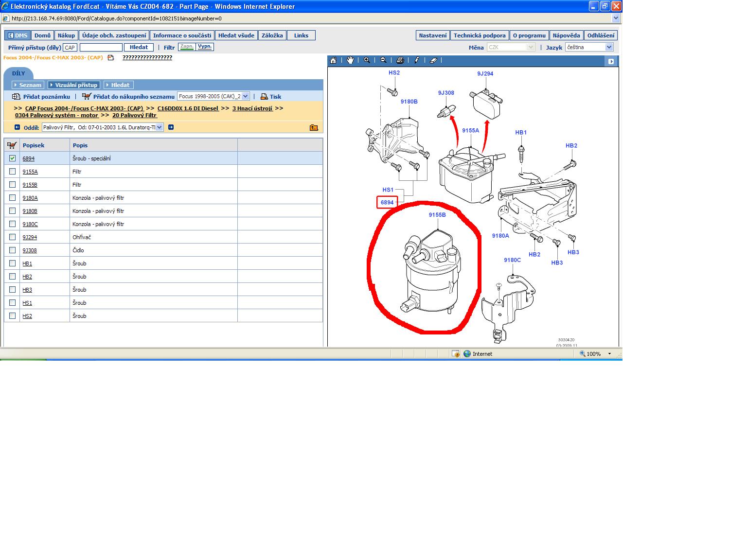
Task: Select the hand pan tool
Action: click(350, 60)
